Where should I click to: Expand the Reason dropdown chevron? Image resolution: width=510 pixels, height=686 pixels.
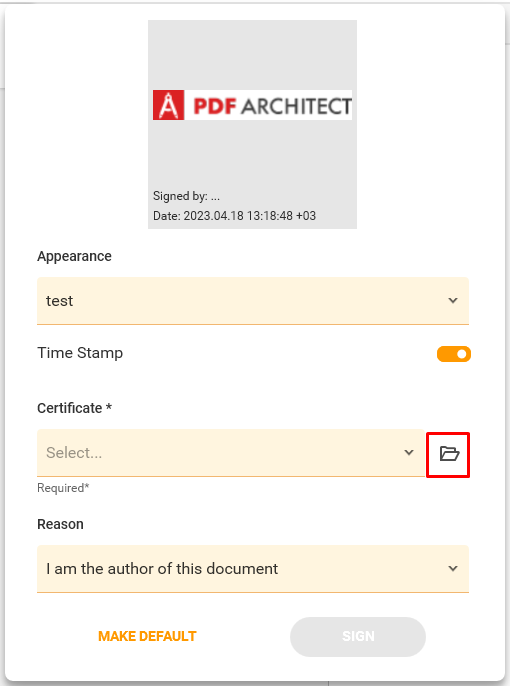453,568
